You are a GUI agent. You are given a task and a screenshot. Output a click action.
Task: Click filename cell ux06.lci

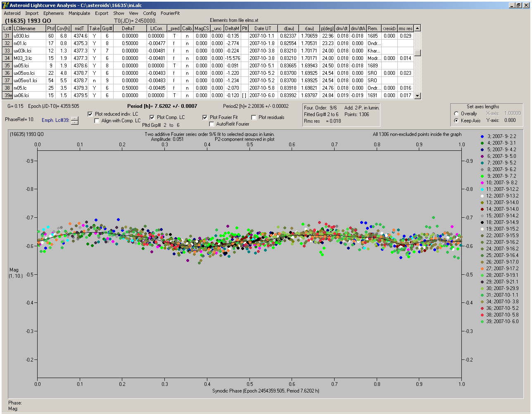point(29,95)
